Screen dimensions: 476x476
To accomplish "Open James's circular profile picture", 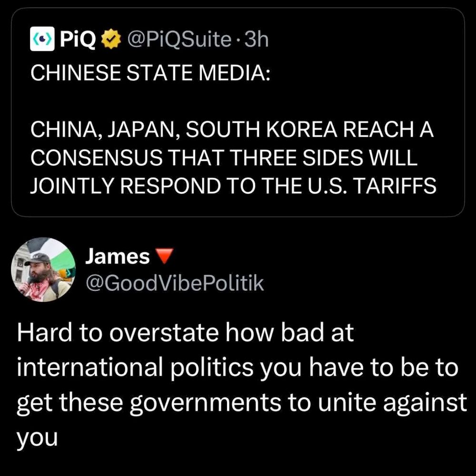I will pyautogui.click(x=43, y=269).
